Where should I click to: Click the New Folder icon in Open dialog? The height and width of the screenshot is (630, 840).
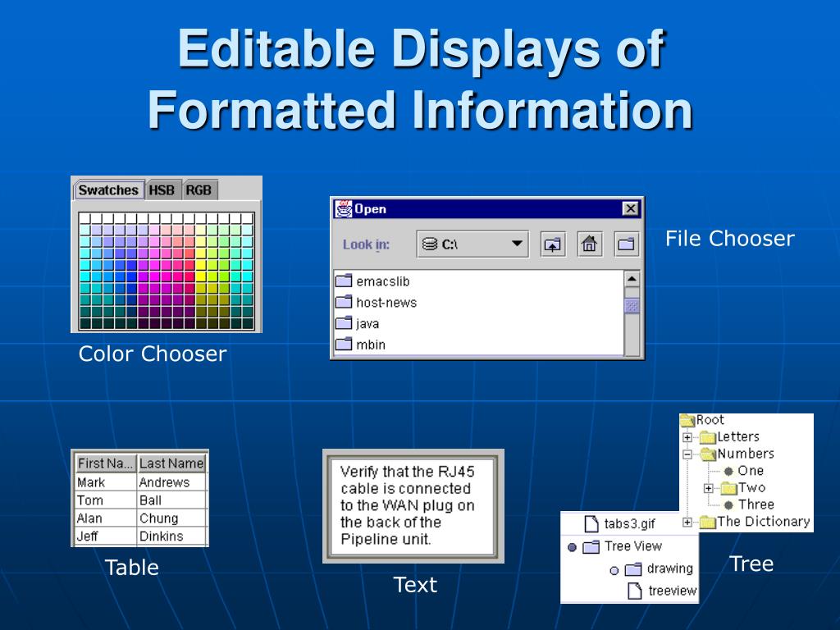(x=626, y=244)
